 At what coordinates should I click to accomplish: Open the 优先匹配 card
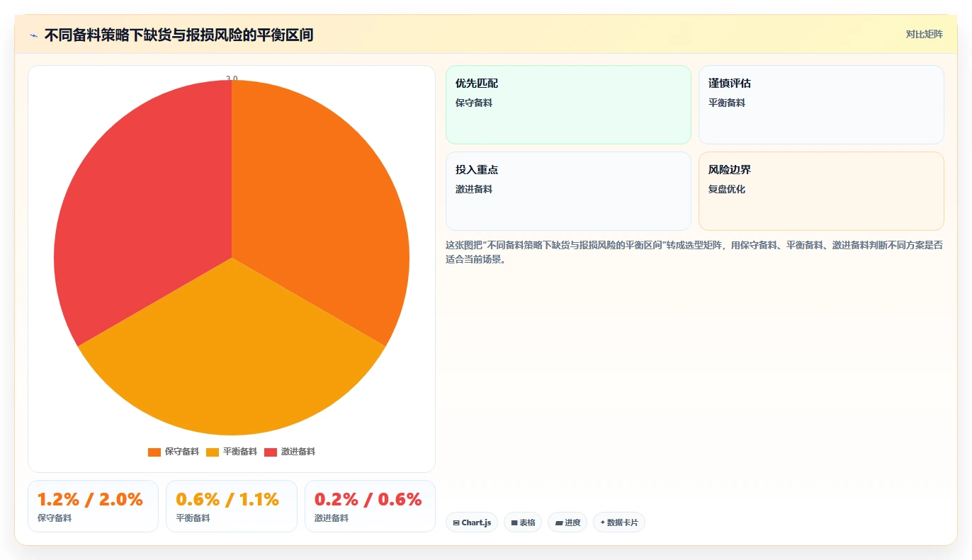[x=568, y=105]
